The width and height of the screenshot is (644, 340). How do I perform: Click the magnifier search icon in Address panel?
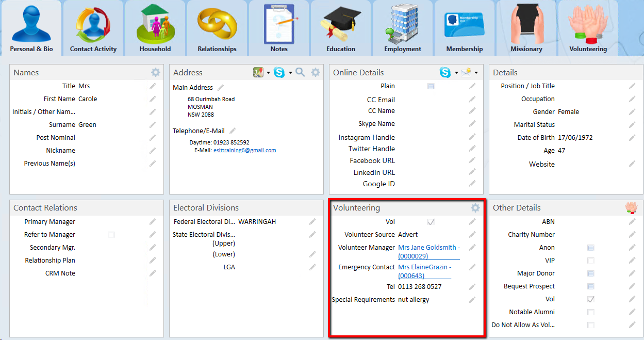tap(300, 73)
